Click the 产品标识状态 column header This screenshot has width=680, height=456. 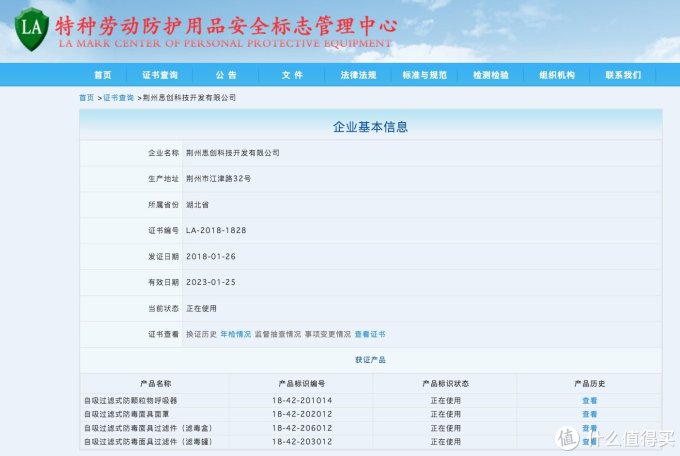click(445, 384)
